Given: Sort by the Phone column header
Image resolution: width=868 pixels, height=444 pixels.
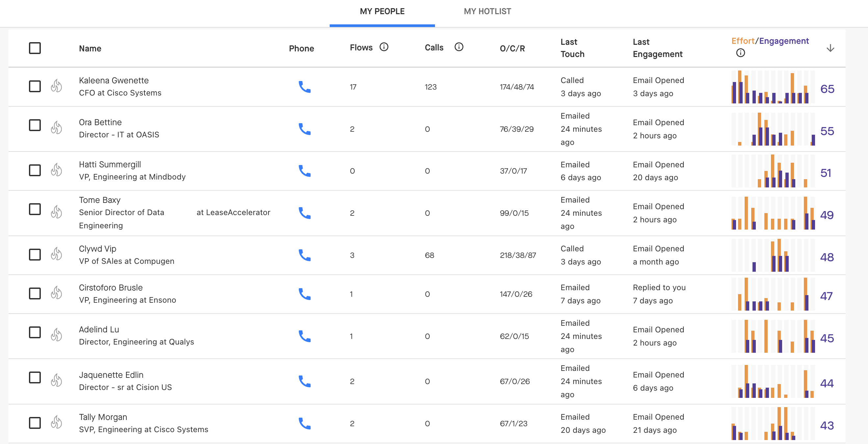Looking at the screenshot, I should click(301, 48).
